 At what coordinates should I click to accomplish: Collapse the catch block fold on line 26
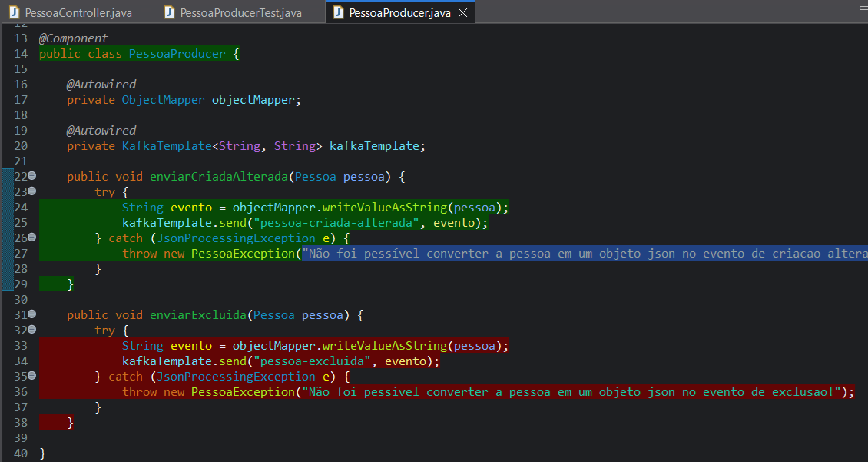click(31, 238)
